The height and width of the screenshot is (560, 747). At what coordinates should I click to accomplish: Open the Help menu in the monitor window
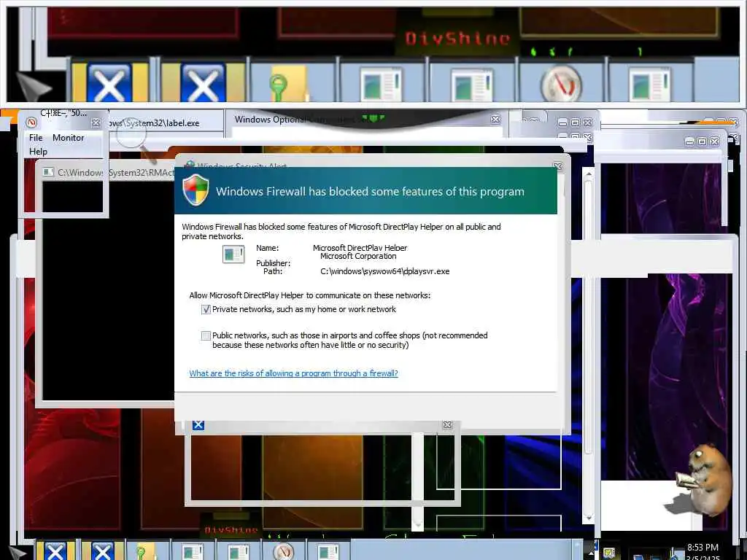pos(38,152)
